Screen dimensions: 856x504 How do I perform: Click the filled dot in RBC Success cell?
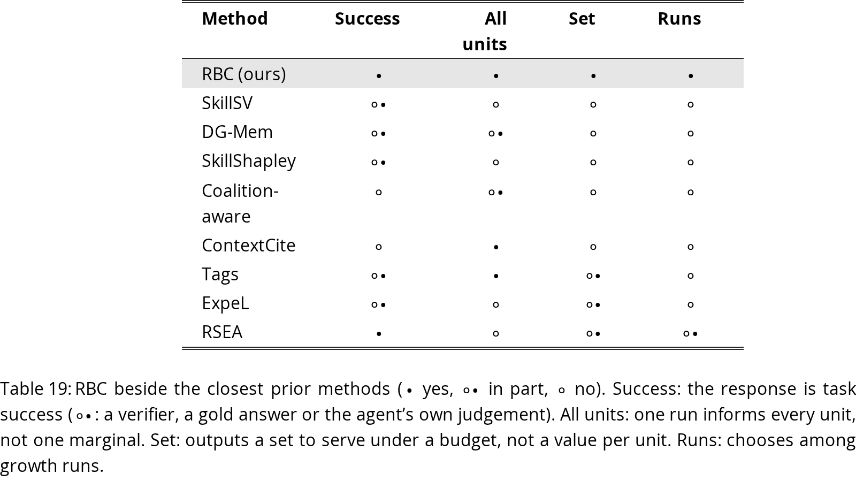click(x=379, y=76)
